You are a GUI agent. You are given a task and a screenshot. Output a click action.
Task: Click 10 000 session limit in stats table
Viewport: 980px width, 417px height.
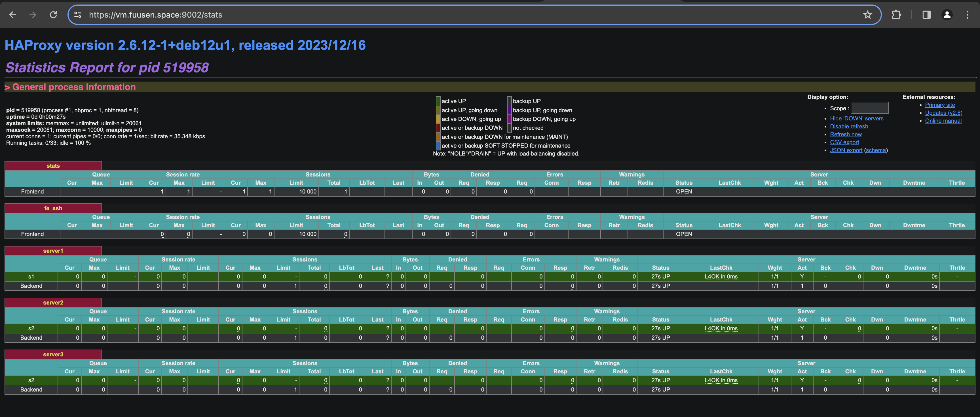click(x=307, y=192)
